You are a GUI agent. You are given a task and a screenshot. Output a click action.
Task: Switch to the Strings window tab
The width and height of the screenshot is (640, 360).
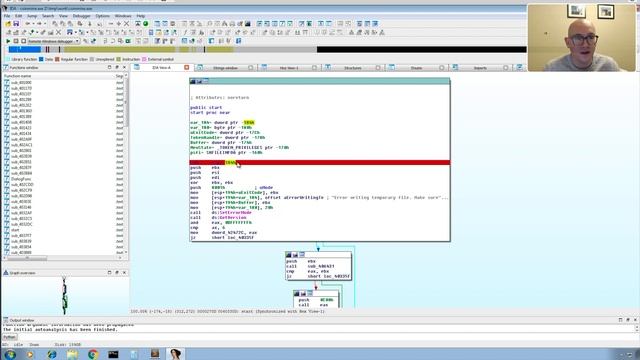(x=225, y=68)
